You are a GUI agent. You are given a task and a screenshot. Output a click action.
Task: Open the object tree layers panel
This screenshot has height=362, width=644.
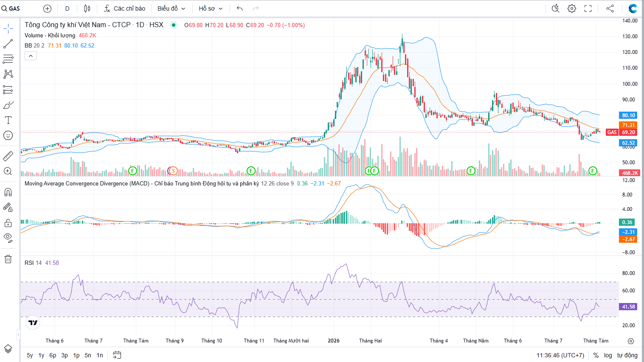point(8,349)
